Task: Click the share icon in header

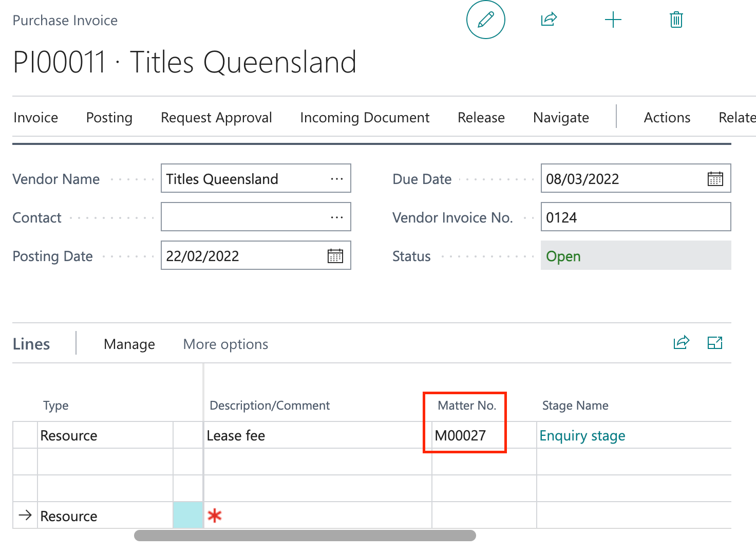Action: pyautogui.click(x=549, y=20)
